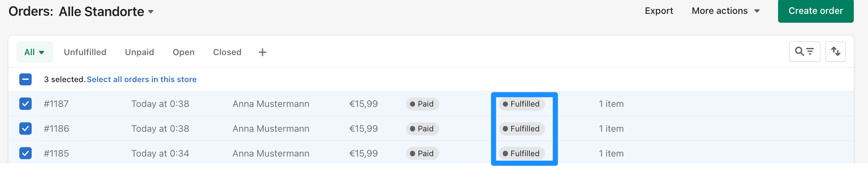The image size is (868, 181).
Task: Uncheck the checkbox for order #1185
Action: click(25, 153)
